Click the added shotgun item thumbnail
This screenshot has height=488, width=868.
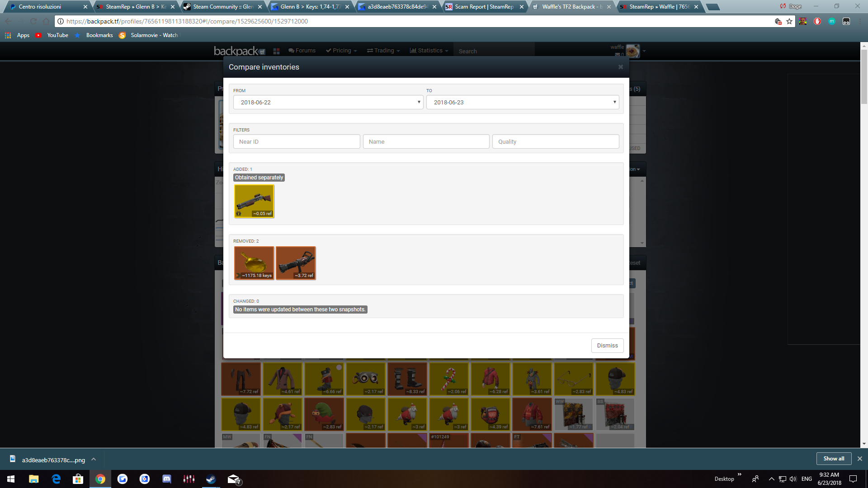click(254, 201)
